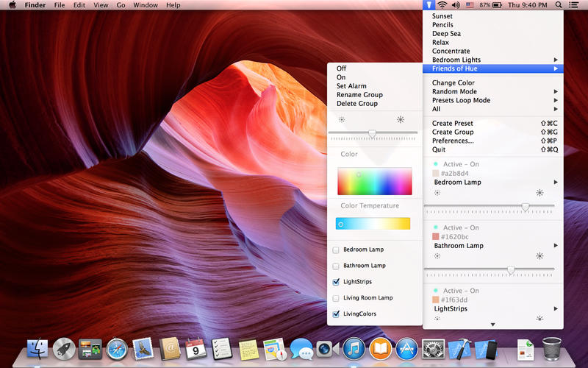Screen dimensions: 588x368
Task: Open Calendar icon showing 9
Action: pos(196,349)
